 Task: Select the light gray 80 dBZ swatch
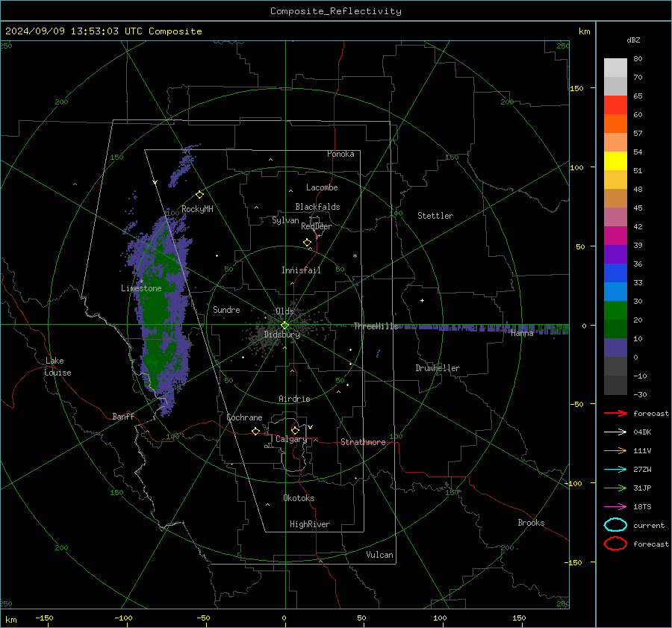click(x=615, y=67)
